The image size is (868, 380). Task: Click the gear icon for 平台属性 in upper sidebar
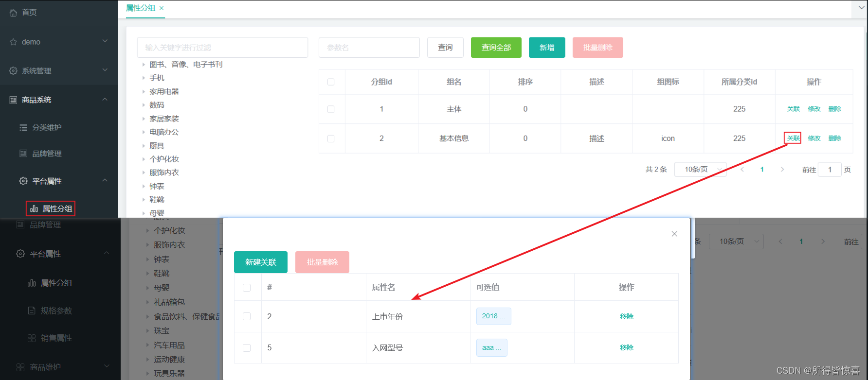pos(23,181)
